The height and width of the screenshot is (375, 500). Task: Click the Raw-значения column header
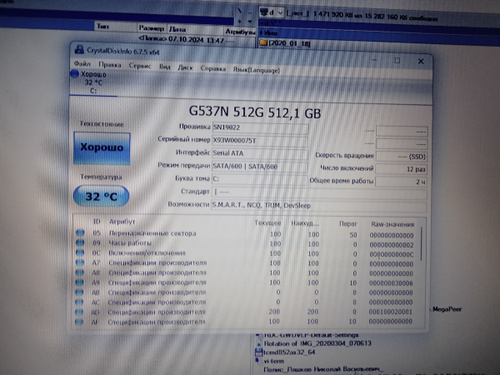392,224
